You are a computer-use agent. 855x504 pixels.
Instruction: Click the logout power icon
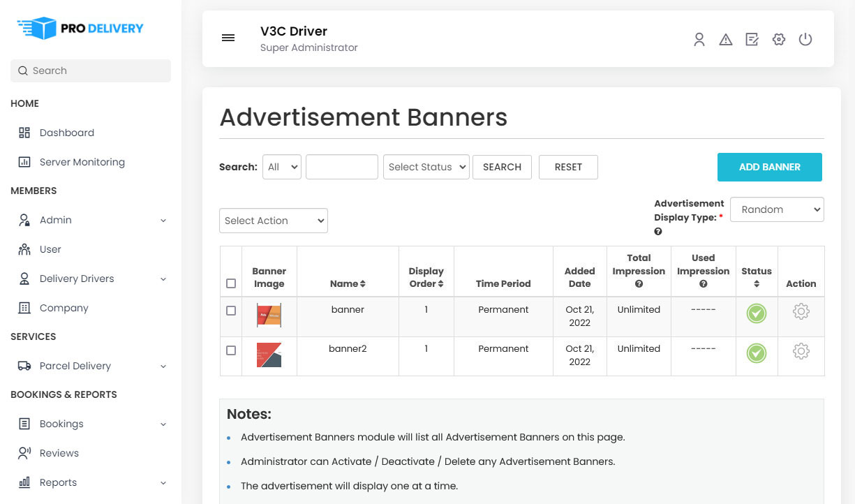tap(805, 40)
